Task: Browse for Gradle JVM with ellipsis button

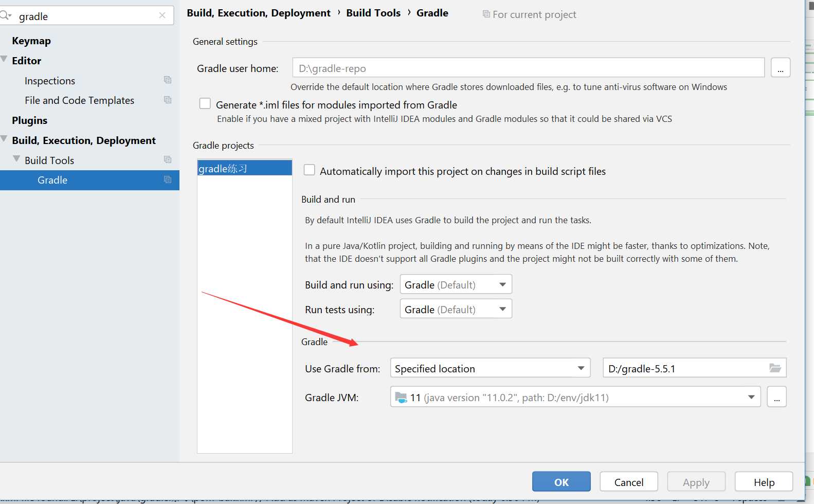Action: (x=777, y=397)
